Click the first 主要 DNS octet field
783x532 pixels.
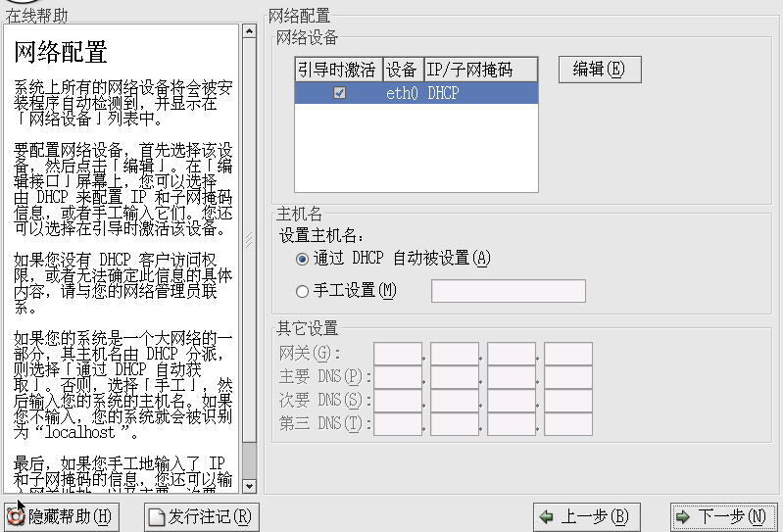[x=398, y=377]
